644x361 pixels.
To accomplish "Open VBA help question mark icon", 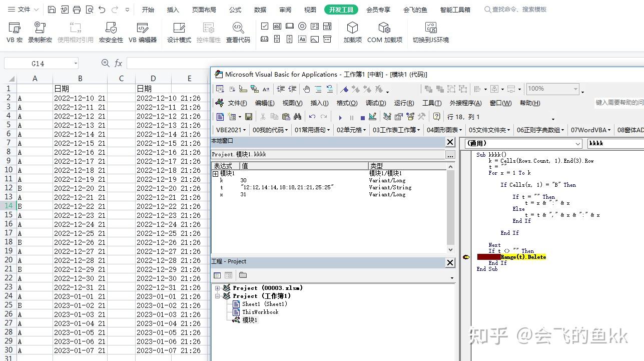I will point(437,117).
